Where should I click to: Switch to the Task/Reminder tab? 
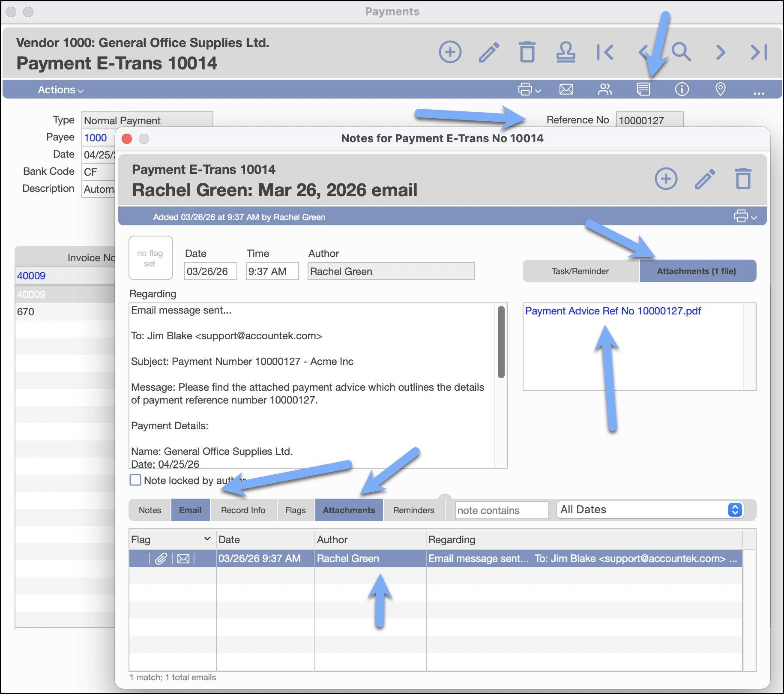point(580,271)
